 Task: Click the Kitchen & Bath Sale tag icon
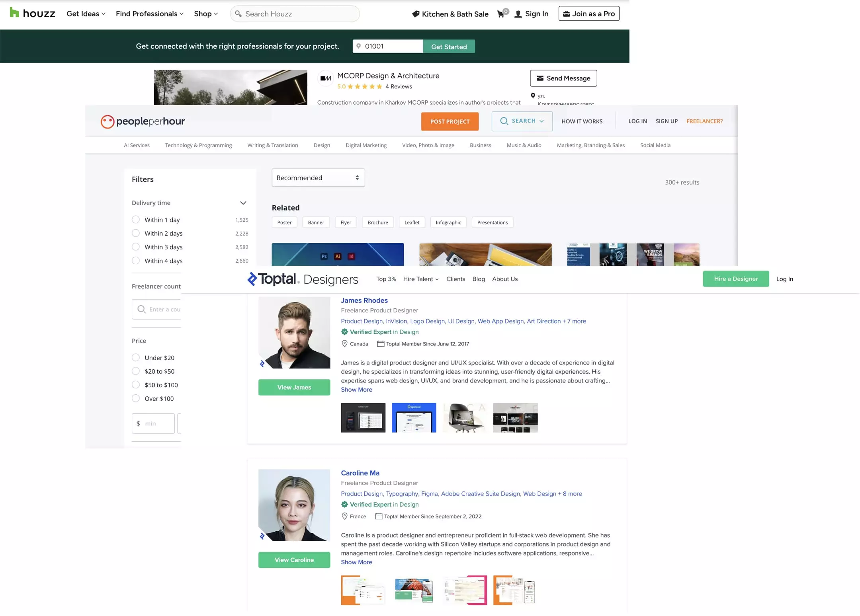pyautogui.click(x=415, y=14)
